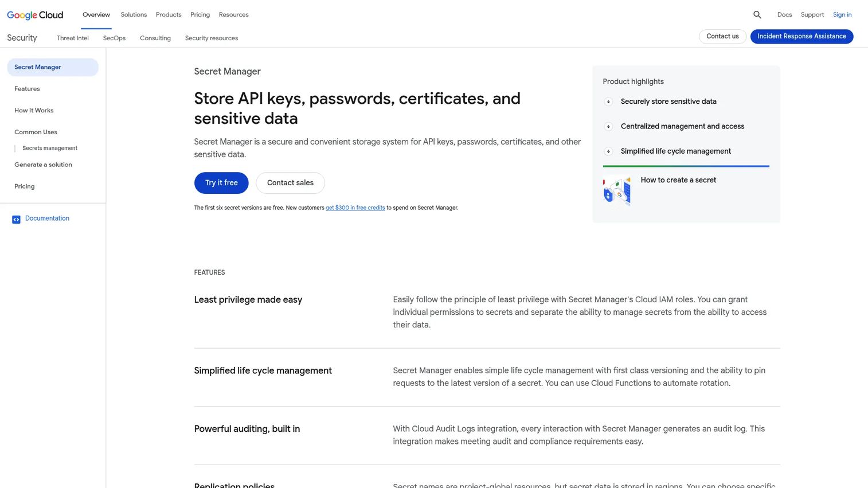The height and width of the screenshot is (488, 868).
Task: Open the Documentation link in sidebar
Action: click(47, 218)
